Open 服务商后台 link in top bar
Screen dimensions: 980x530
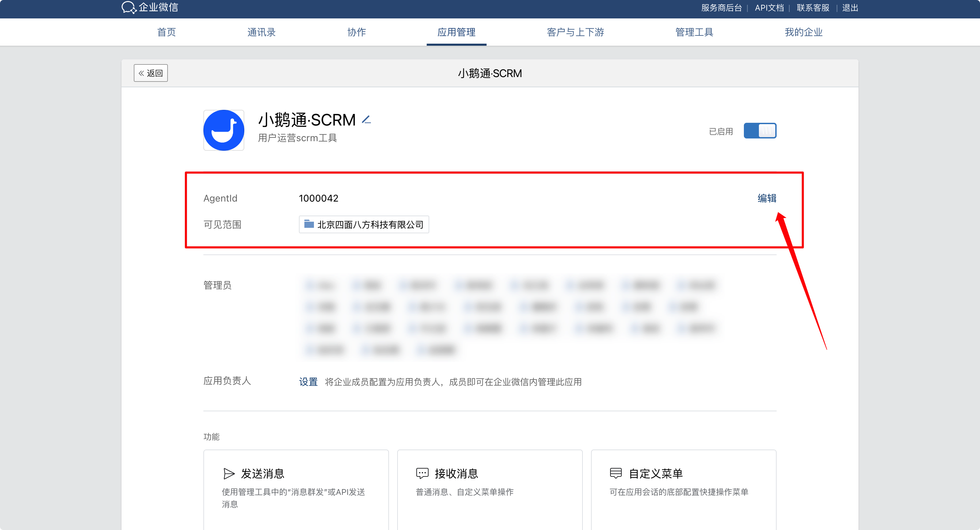(721, 8)
